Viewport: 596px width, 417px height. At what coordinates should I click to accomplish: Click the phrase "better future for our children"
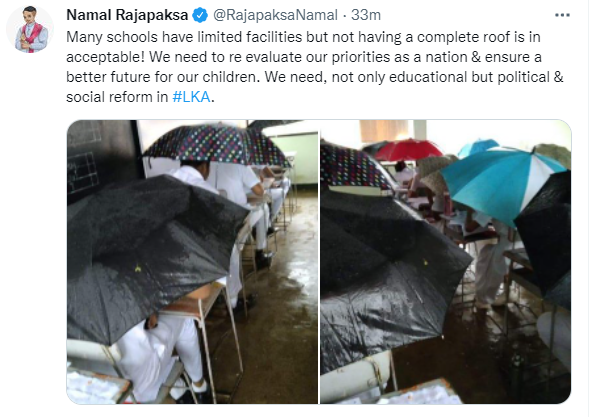point(163,77)
